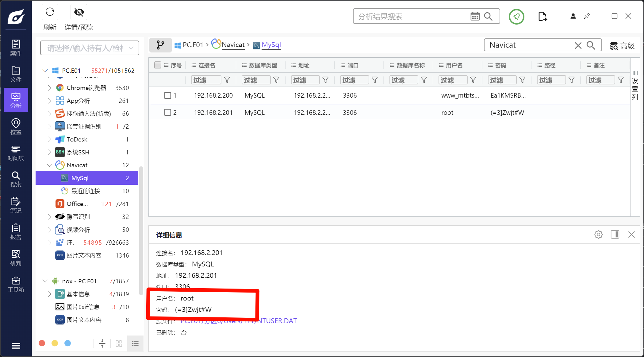644x357 pixels.
Task: Expand the 隐写识别 node
Action: click(x=49, y=217)
